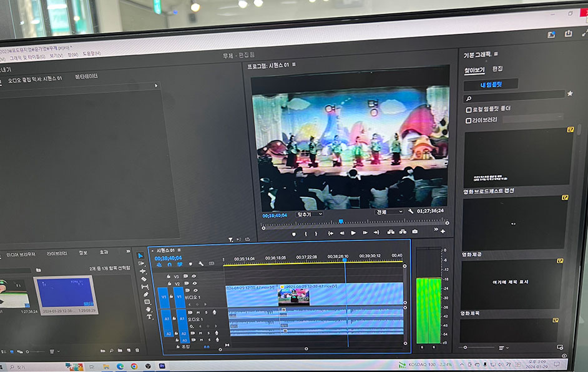Click the timeline display settings wrench
588x372 pixels.
point(201,264)
